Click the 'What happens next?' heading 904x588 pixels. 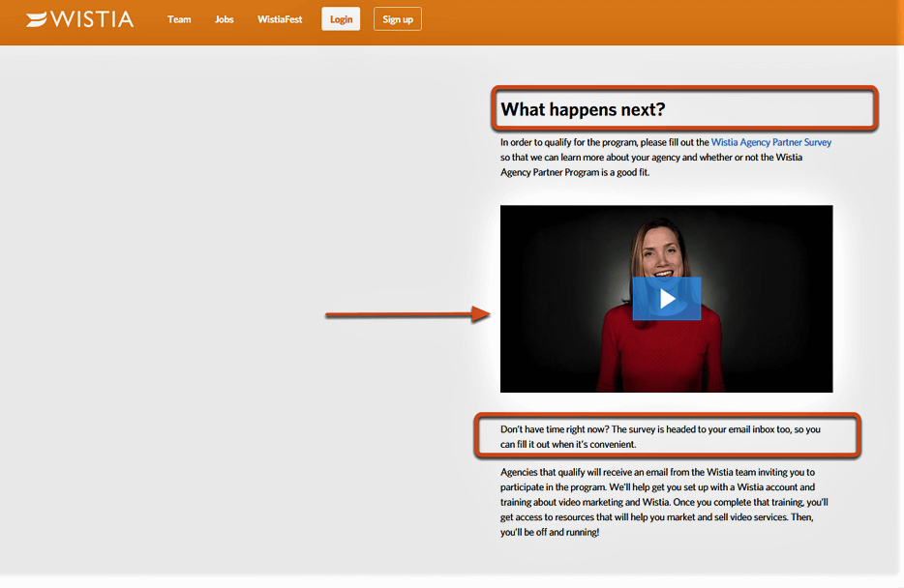tap(583, 109)
